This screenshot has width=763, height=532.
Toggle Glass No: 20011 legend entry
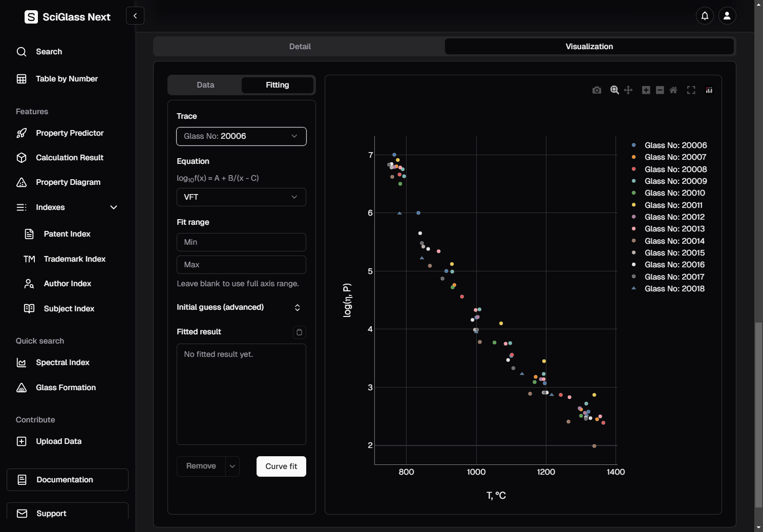pos(673,205)
